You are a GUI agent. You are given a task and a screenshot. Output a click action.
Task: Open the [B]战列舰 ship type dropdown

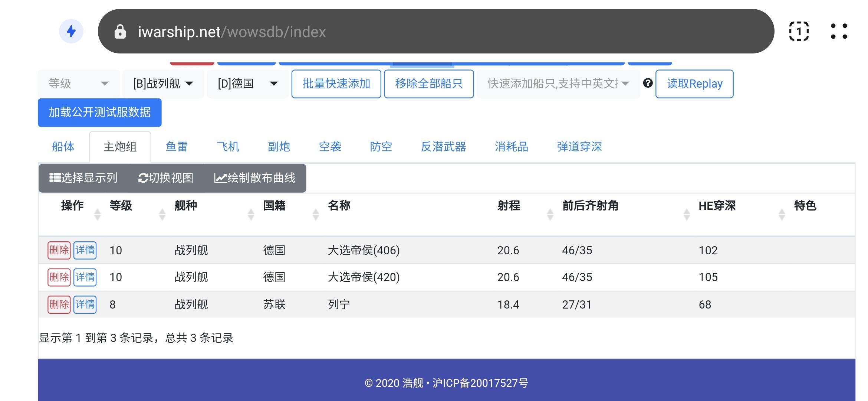163,84
